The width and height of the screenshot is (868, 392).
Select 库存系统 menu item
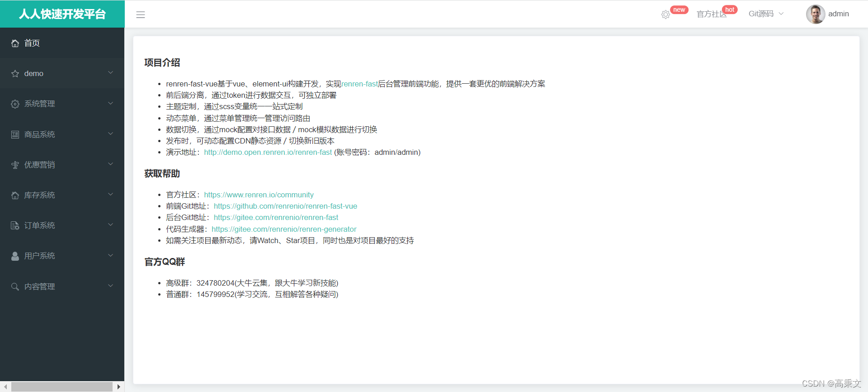(x=62, y=195)
